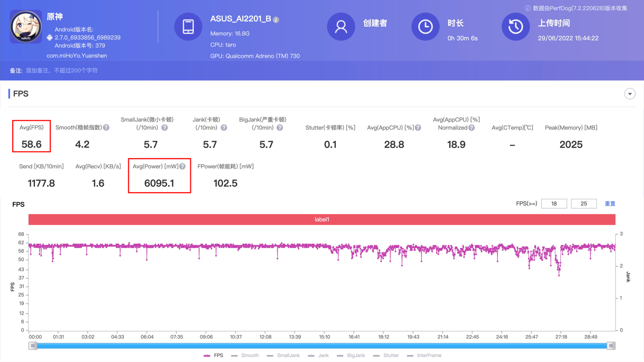The width and height of the screenshot is (644, 362).
Task: Click the duration clock icon
Action: point(425,27)
